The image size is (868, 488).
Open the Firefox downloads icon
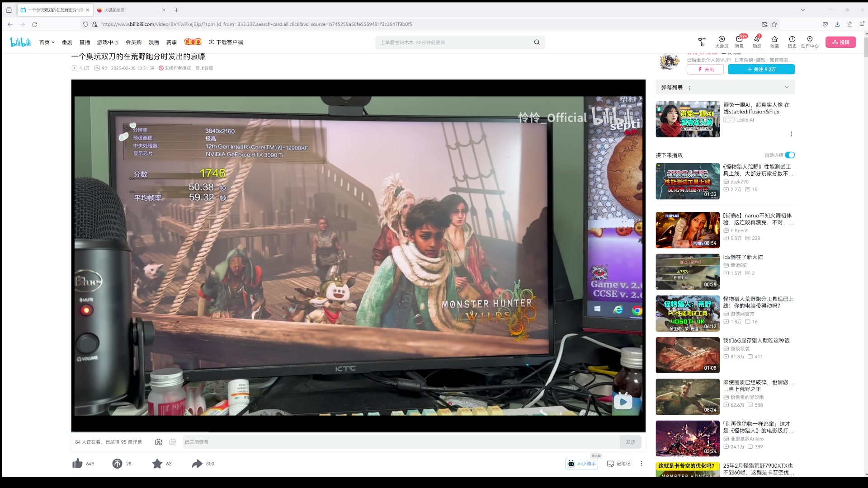pos(837,24)
